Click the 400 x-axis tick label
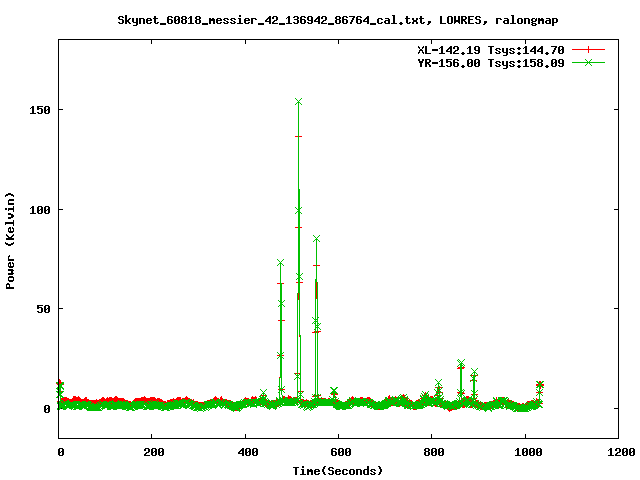 [248, 452]
